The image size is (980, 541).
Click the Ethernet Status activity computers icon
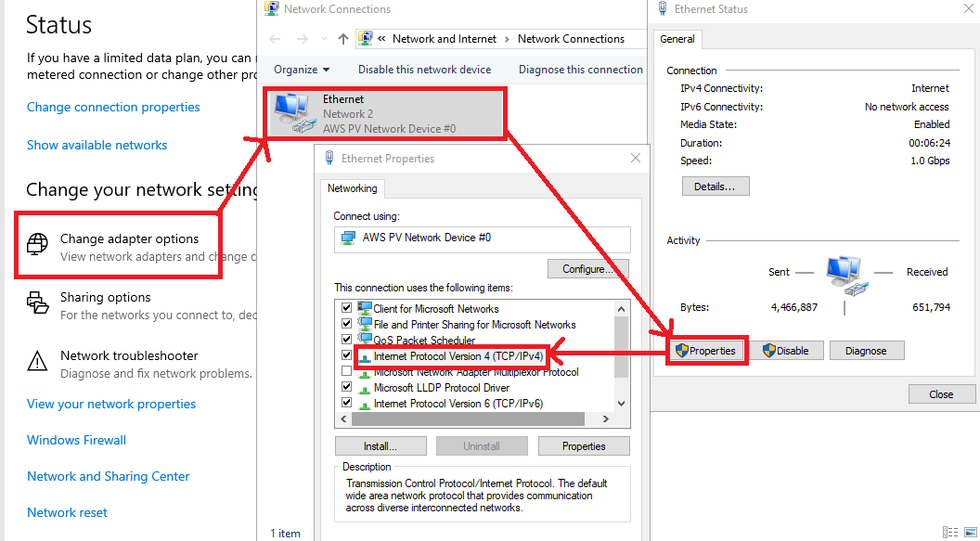pyautogui.click(x=846, y=275)
